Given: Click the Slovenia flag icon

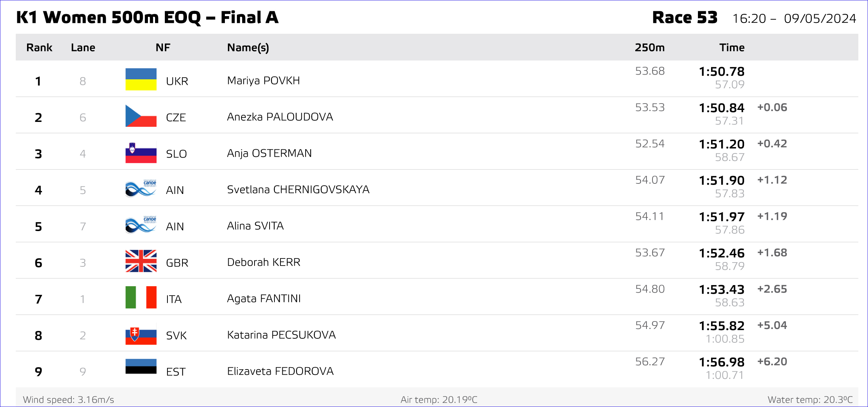Looking at the screenshot, I should coord(141,152).
